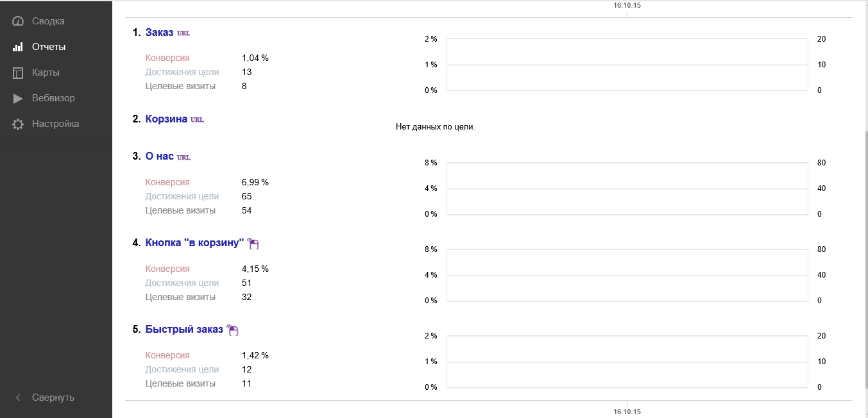Screen dimensions: 868x418
Task: Open the Карты layout icon
Action: click(x=18, y=72)
